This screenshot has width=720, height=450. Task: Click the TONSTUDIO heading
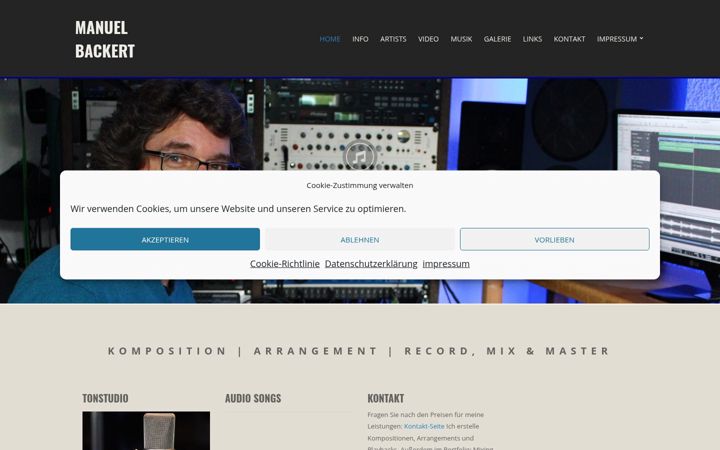pyautogui.click(x=105, y=398)
